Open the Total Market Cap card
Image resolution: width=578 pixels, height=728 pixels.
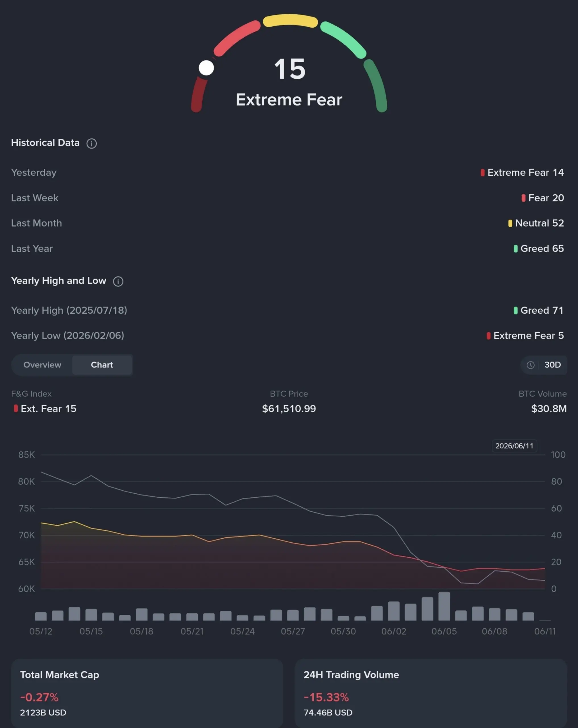pos(147,693)
